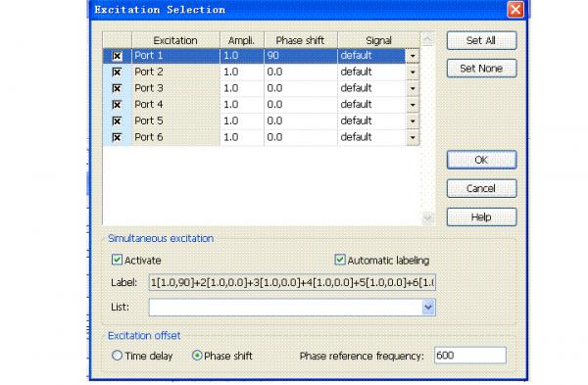This screenshot has height=385, width=588.
Task: Confirm with the OK button
Action: 481,160
